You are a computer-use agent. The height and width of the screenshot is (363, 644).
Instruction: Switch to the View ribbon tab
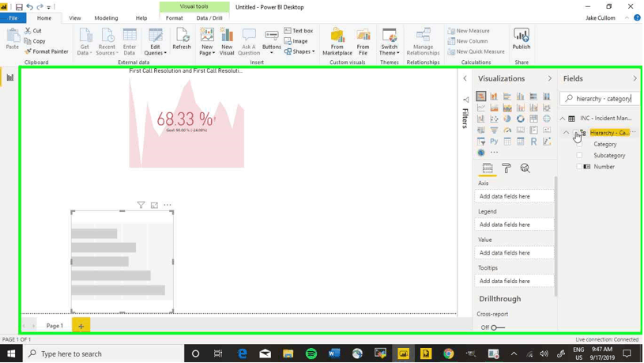[75, 18]
